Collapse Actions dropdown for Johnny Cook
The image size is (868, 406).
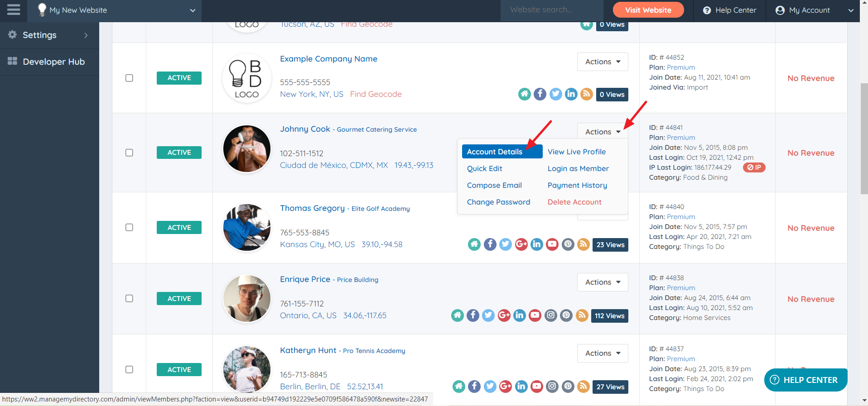[603, 131]
